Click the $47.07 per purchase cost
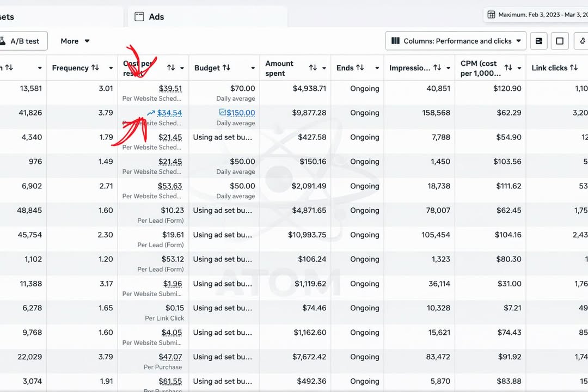Image resolution: width=588 pixels, height=392 pixels. pyautogui.click(x=170, y=357)
